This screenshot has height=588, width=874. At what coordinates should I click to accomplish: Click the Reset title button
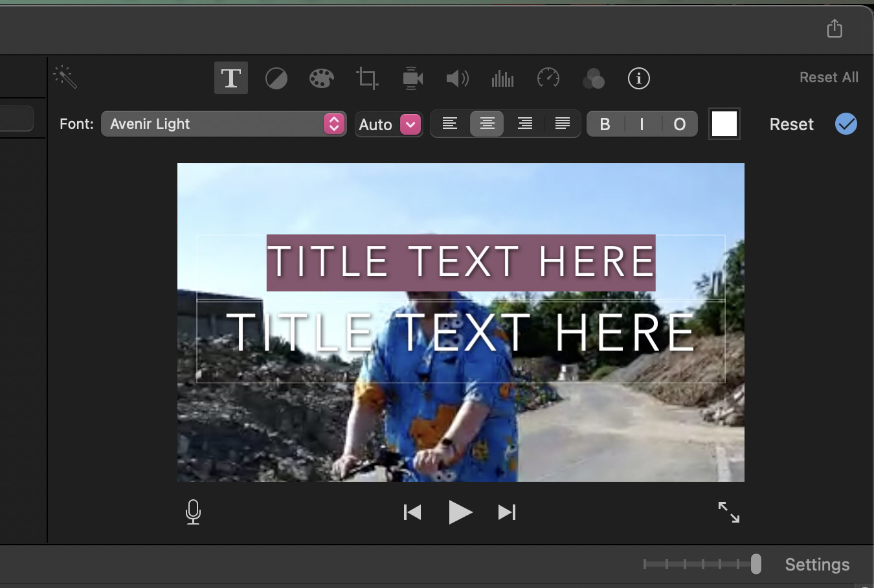(791, 124)
